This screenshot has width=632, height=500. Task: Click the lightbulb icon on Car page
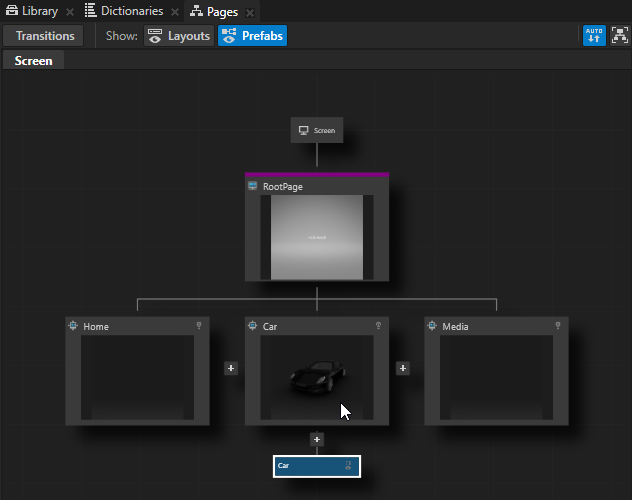tap(379, 326)
